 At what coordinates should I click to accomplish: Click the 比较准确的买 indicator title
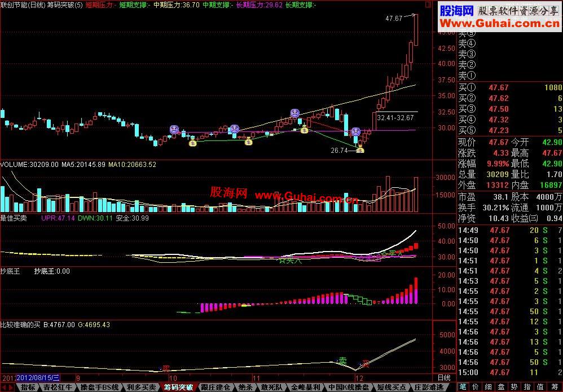[20, 324]
